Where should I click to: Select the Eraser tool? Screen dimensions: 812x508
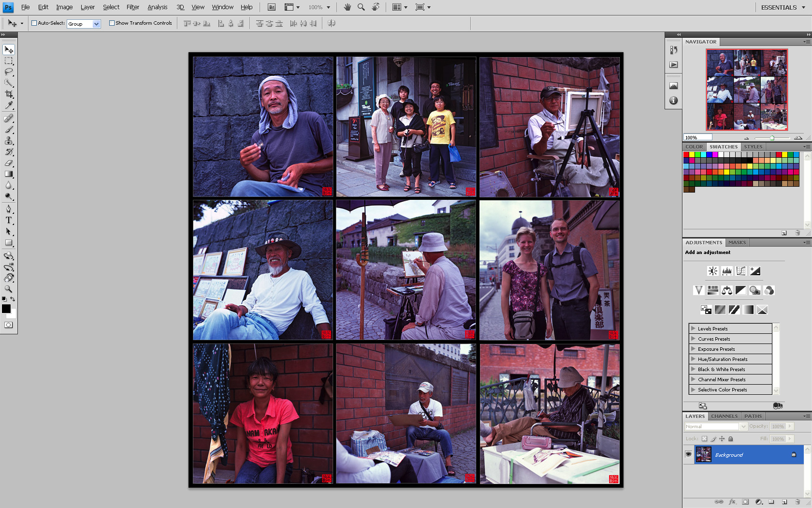(x=9, y=163)
